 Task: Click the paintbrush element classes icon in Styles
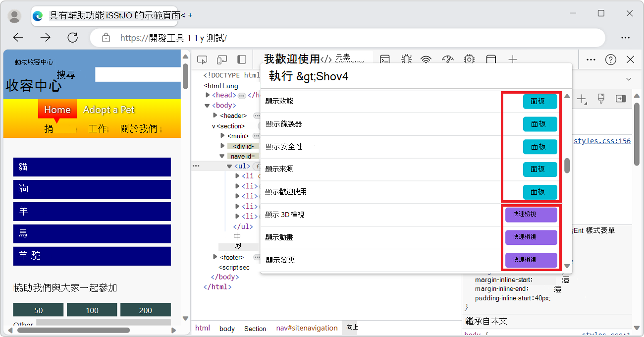[601, 99]
